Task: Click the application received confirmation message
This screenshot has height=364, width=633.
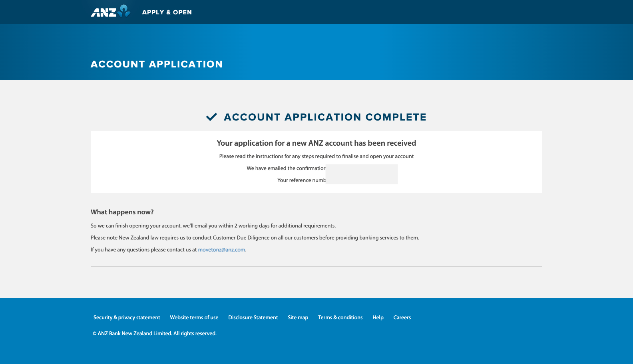Action: point(316,143)
